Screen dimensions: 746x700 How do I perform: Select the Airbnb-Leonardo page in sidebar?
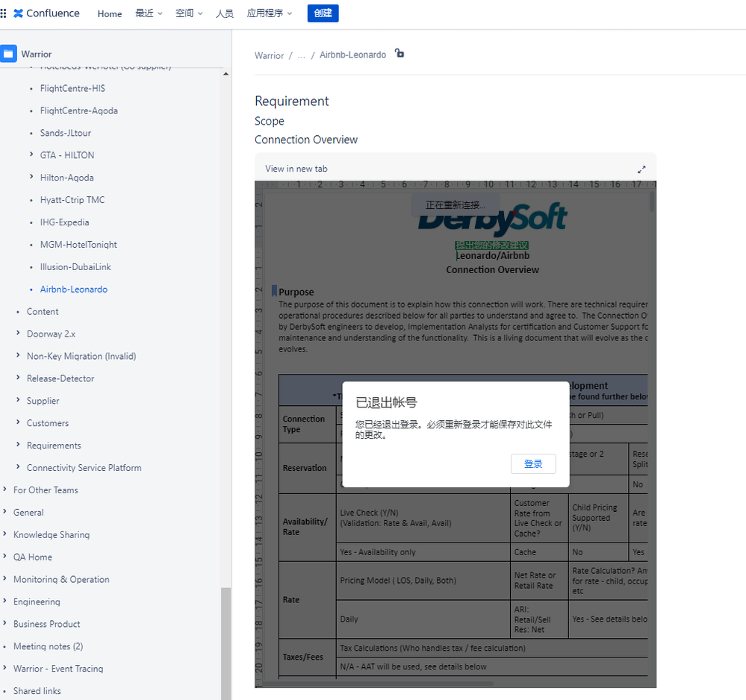(74, 290)
